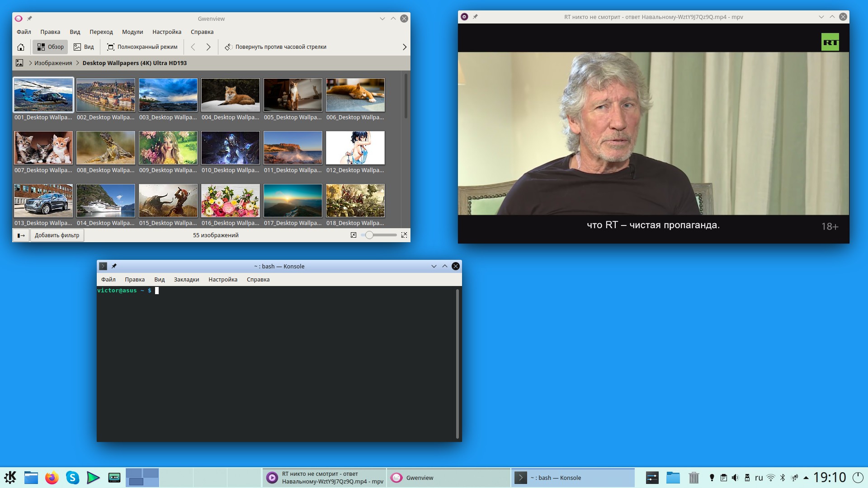Screen dimensions: 868x488
Task: Open the Модули menu in Gwenview
Action: point(132,32)
